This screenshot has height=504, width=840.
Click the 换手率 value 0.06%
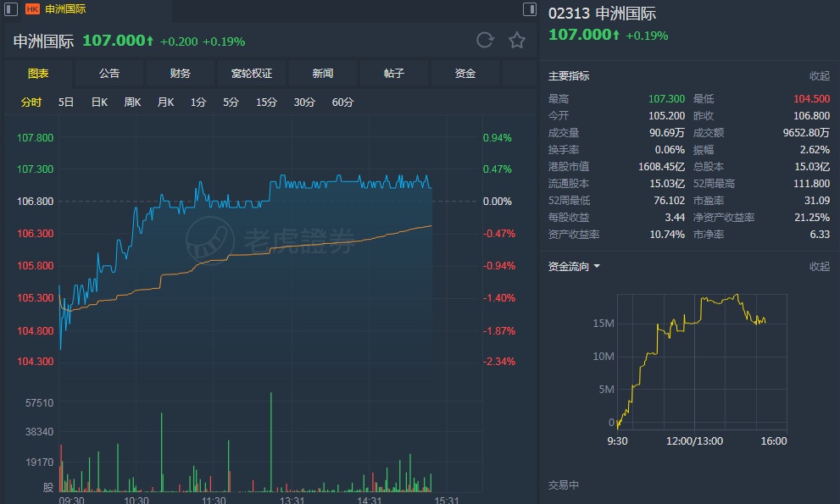point(670,149)
